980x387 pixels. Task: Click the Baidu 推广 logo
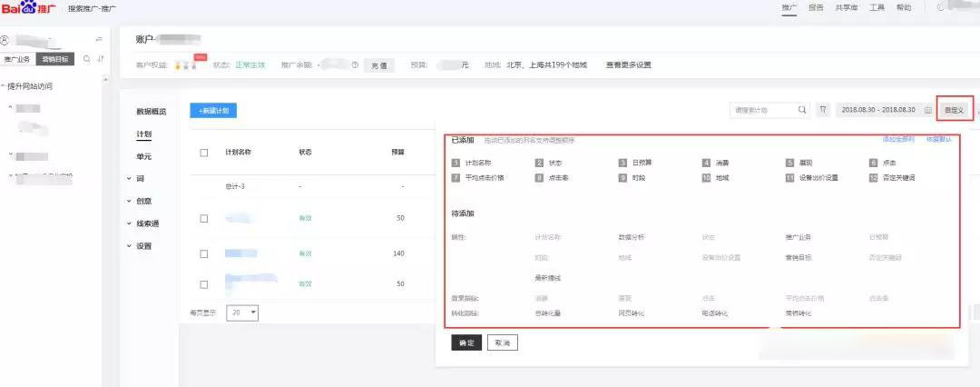29,9
